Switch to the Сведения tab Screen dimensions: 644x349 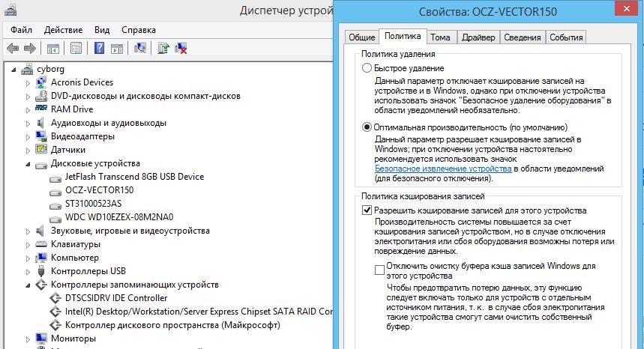pyautogui.click(x=523, y=37)
